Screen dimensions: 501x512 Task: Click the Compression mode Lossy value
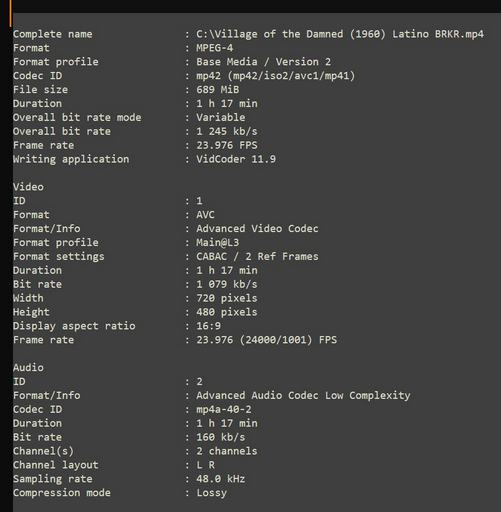pyautogui.click(x=211, y=493)
